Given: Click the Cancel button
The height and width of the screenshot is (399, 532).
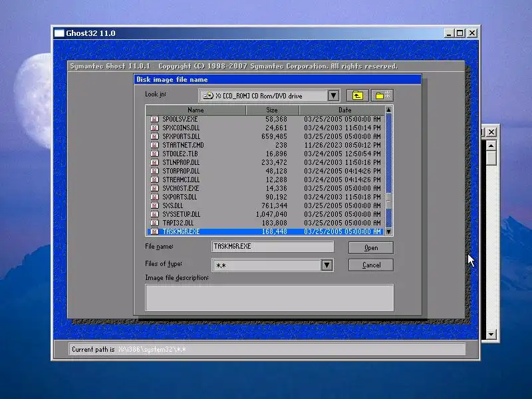Looking at the screenshot, I should (x=371, y=265).
